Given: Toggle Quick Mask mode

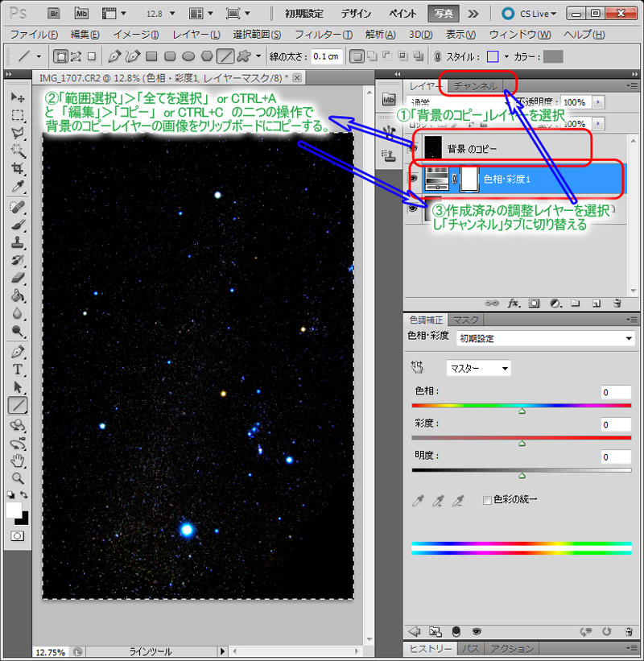Looking at the screenshot, I should point(17,535).
